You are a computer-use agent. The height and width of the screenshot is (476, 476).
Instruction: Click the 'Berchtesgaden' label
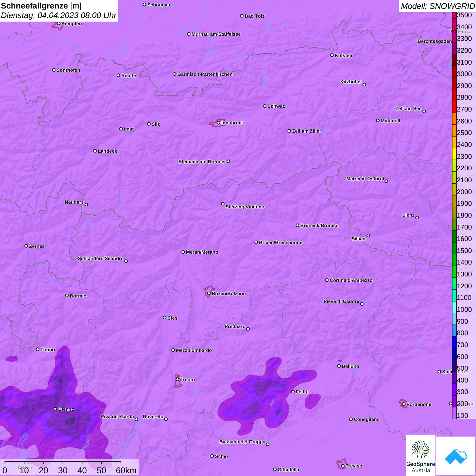point(435,41)
